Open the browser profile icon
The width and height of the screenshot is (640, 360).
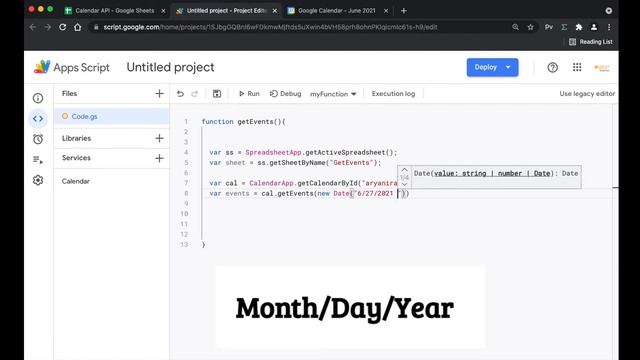tap(594, 27)
